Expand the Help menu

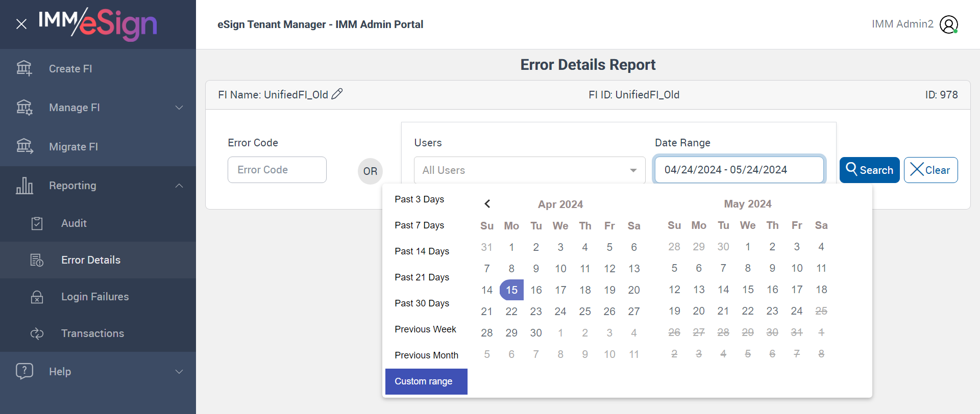pyautogui.click(x=179, y=372)
